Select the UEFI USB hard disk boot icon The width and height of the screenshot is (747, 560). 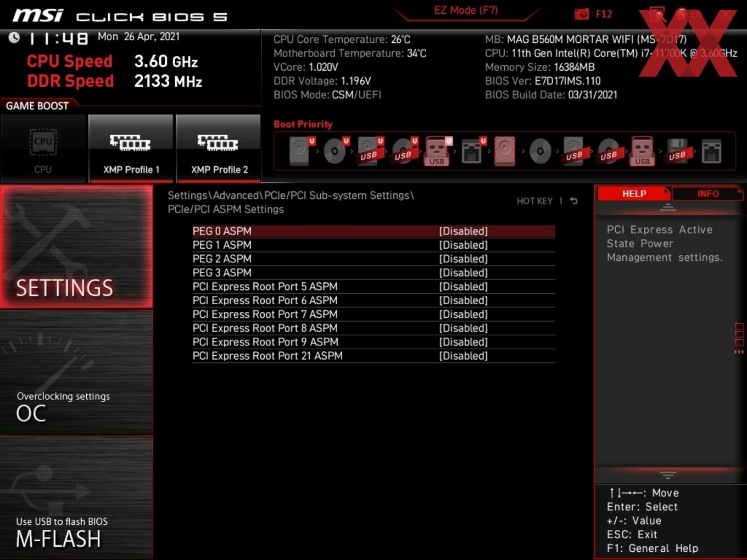point(370,151)
